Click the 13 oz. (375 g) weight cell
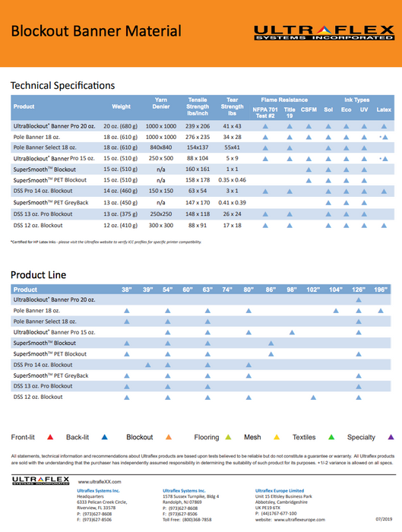 coord(120,214)
